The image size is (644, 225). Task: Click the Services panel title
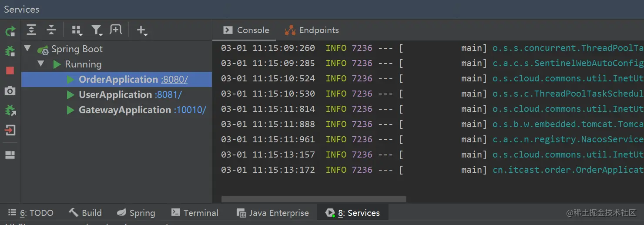(22, 9)
